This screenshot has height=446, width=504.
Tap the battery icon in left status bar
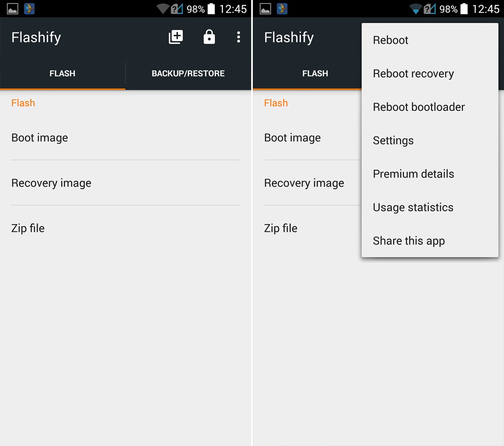point(211,9)
